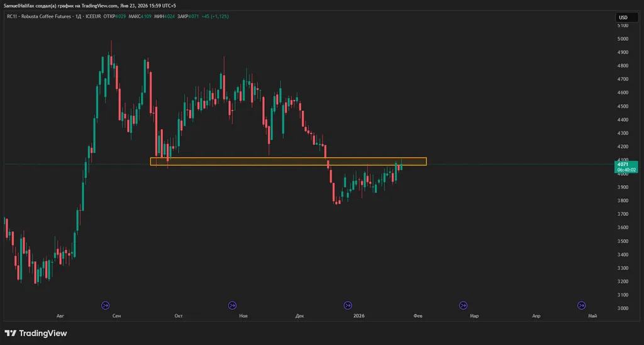Click the SamuelHalifax chart attribution text
644x345 pixels.
coord(90,5)
